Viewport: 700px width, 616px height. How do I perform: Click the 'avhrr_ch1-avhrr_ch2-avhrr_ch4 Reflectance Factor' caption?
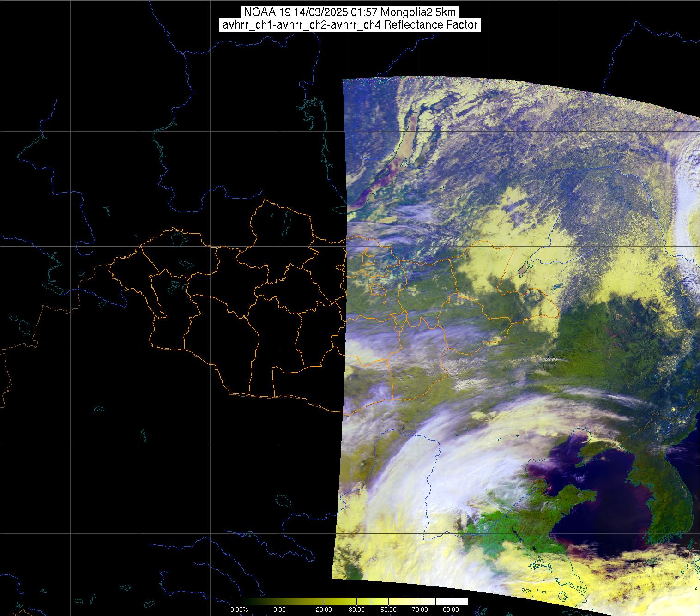point(350,25)
